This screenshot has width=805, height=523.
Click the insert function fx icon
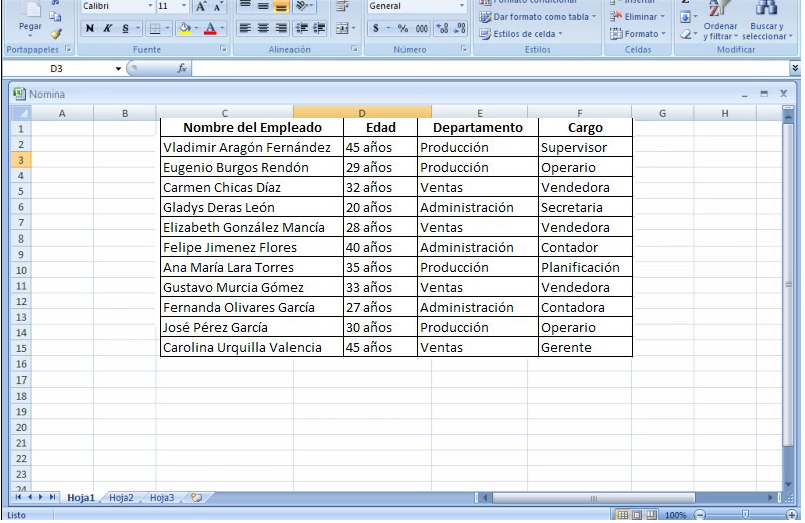tap(182, 69)
